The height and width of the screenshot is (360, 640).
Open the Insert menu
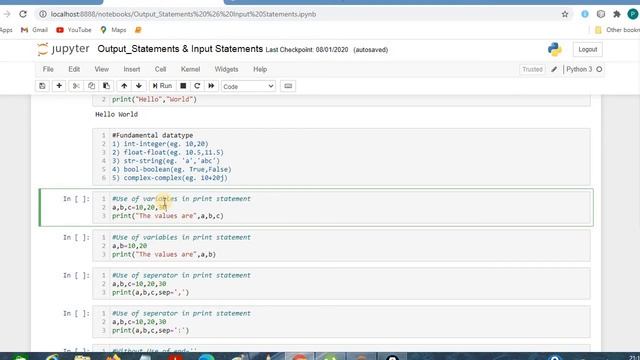132,69
